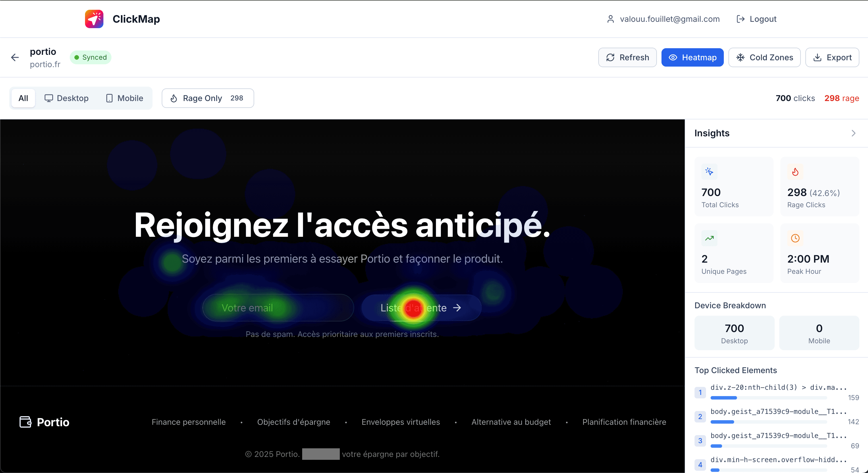Open the first top clicked element
This screenshot has width=868, height=473.
click(778, 387)
